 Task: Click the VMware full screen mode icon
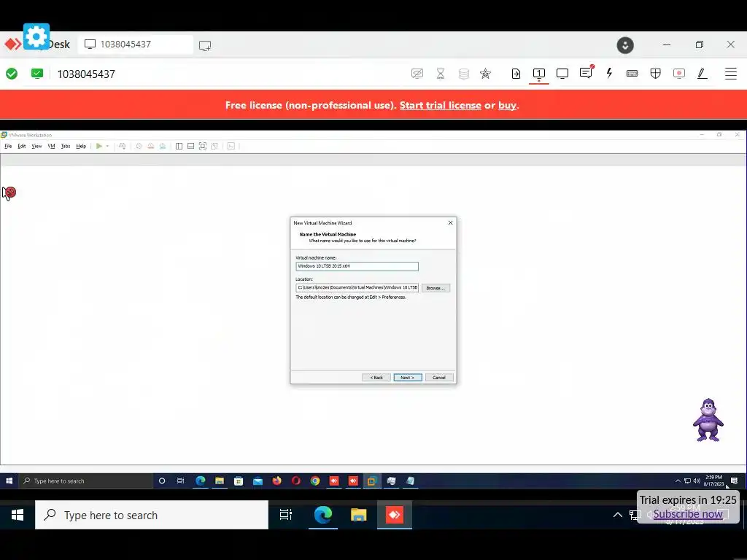pyautogui.click(x=203, y=146)
